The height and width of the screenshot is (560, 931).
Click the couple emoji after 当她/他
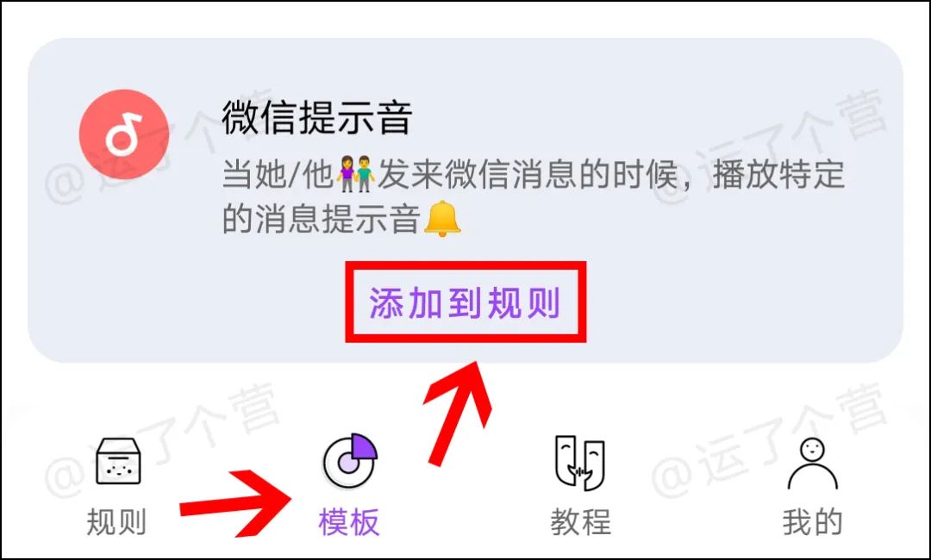[356, 174]
